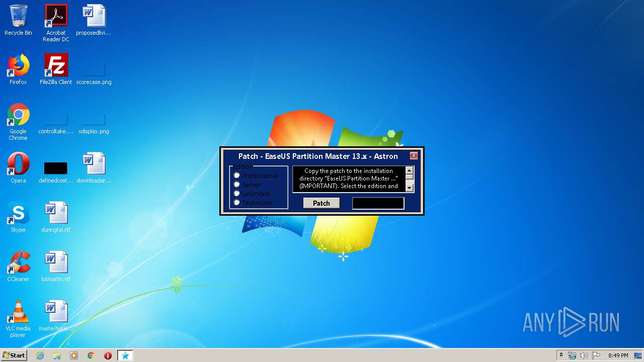The width and height of the screenshot is (644, 362).
Task: Open the Start menu
Action: point(14,355)
